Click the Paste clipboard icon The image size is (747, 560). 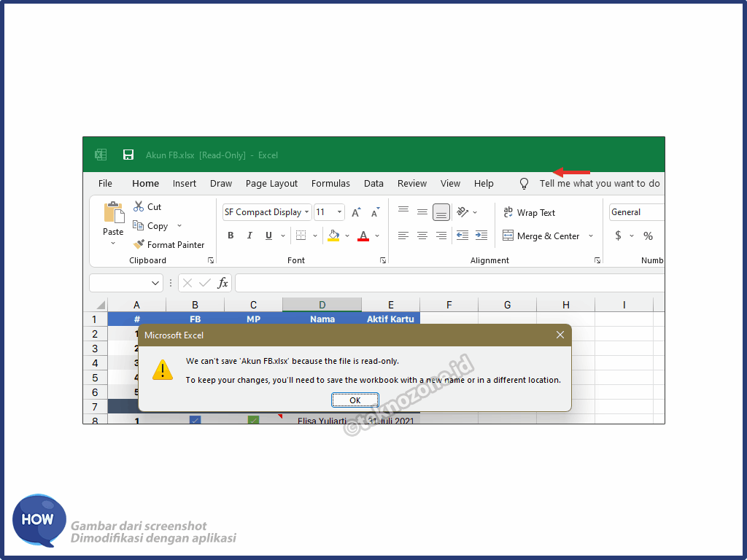click(x=114, y=212)
